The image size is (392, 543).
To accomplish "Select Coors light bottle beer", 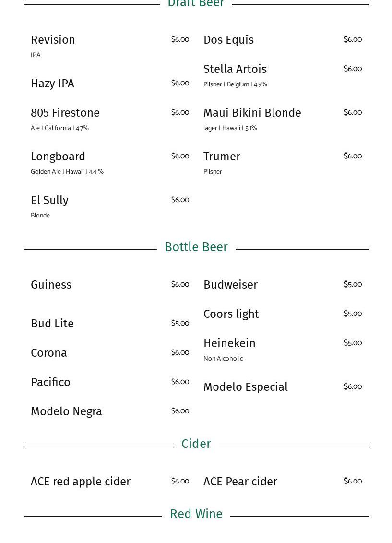I will [x=231, y=314].
